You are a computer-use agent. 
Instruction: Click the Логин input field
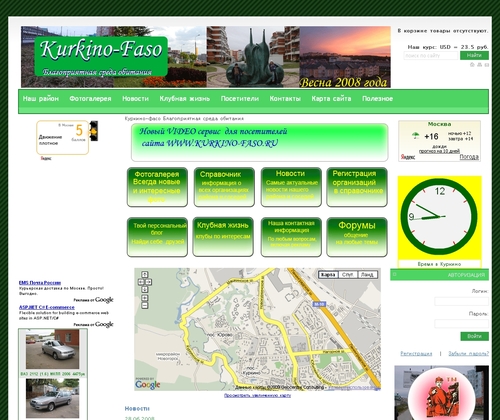pyautogui.click(x=461, y=301)
